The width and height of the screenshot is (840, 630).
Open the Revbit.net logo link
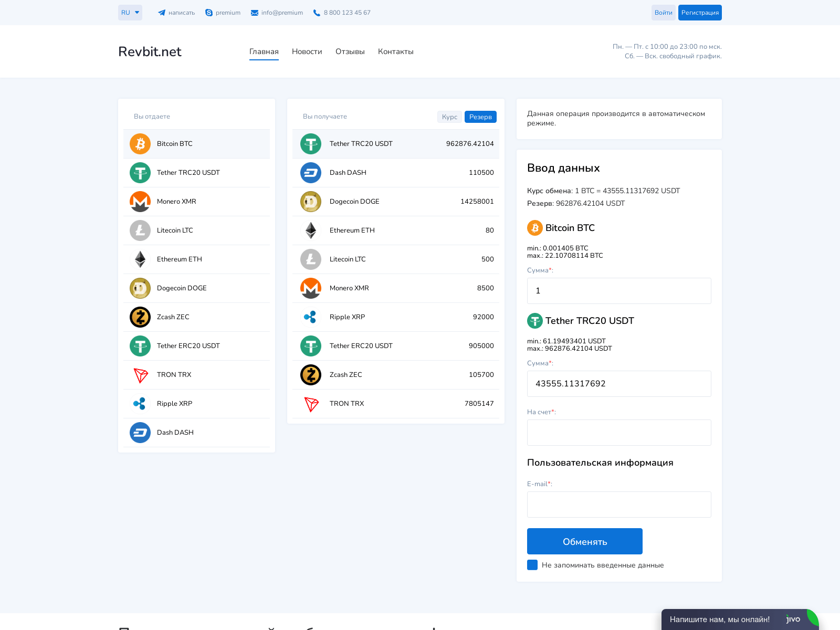pos(150,51)
